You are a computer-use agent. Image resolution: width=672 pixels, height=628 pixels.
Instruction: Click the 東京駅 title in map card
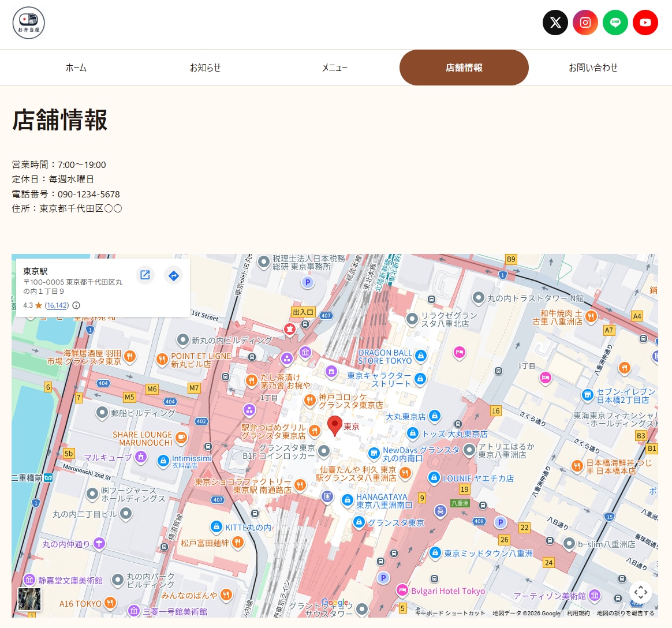[x=35, y=271]
